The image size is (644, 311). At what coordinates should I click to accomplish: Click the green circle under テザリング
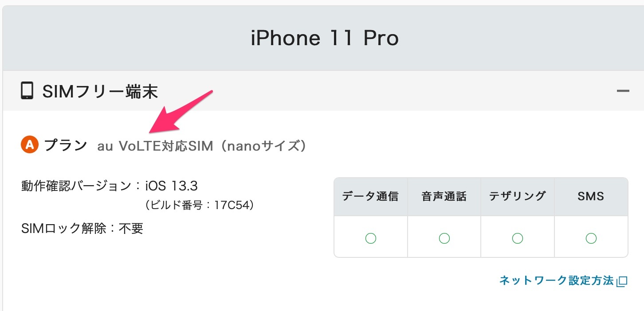518,239
